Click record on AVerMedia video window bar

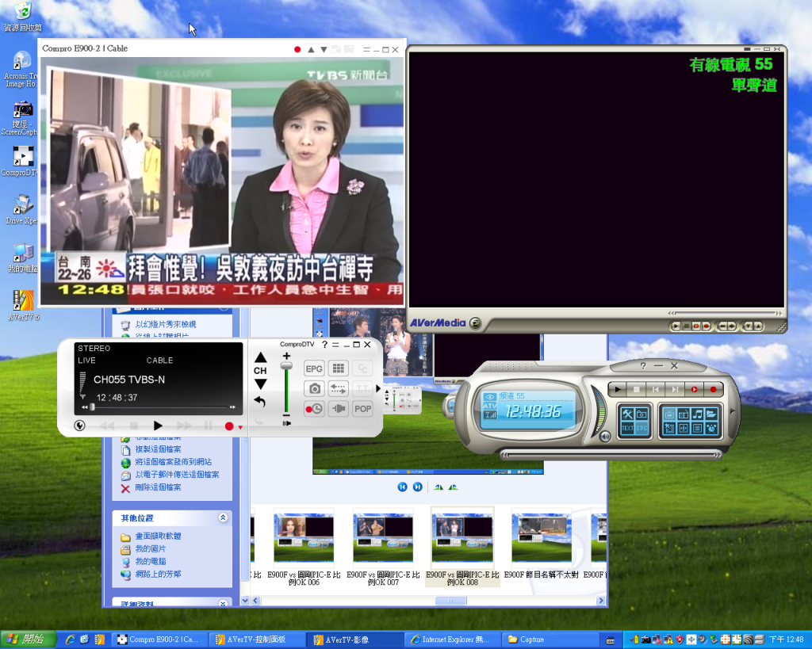[705, 326]
